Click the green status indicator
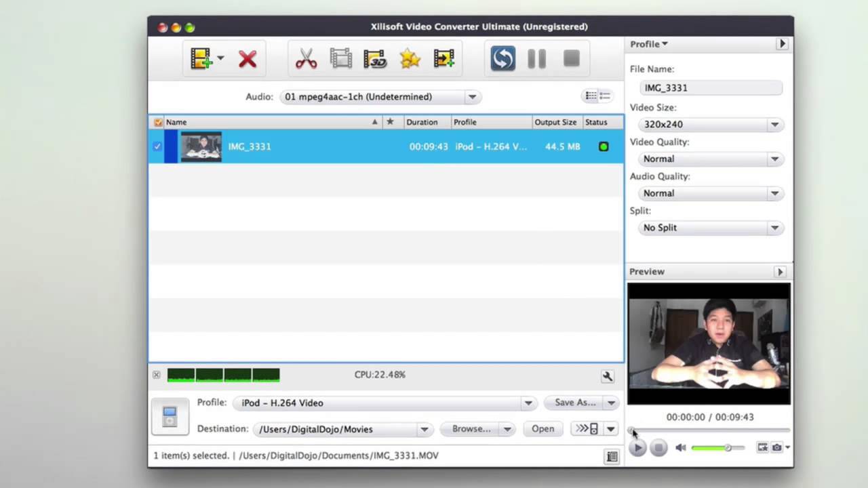Image resolution: width=868 pixels, height=488 pixels. point(604,146)
